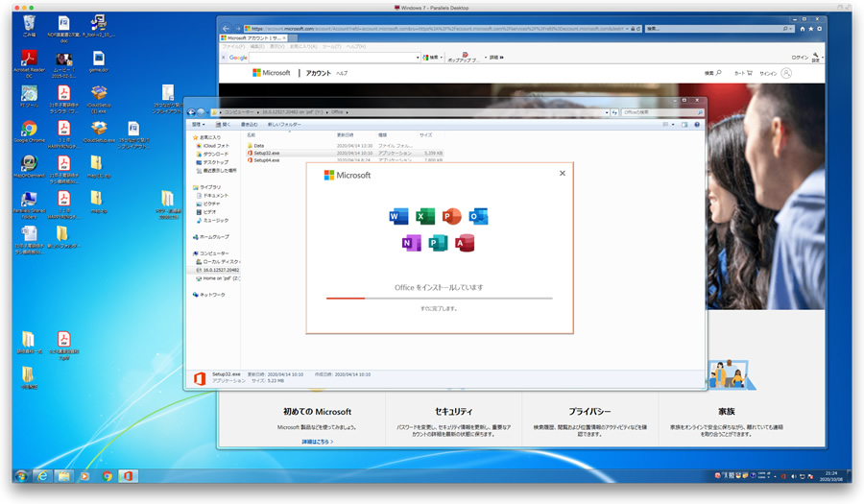The height and width of the screenshot is (504, 864).
Task: Open Acrobat Reader DC desktop shortcut
Action: (x=29, y=63)
